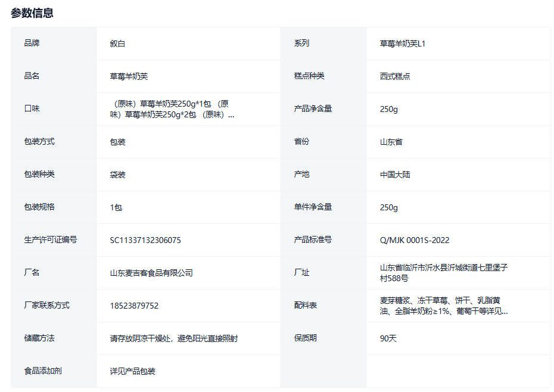Click address 山东省临沂市沂水县沂城街道七里堡子村588号
The width and height of the screenshot is (554, 392).
444,273
